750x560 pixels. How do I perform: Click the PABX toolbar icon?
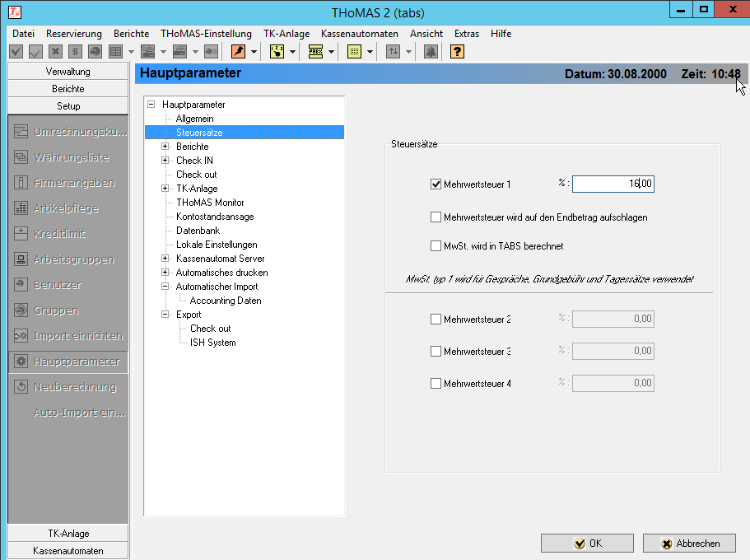pyautogui.click(x=315, y=51)
